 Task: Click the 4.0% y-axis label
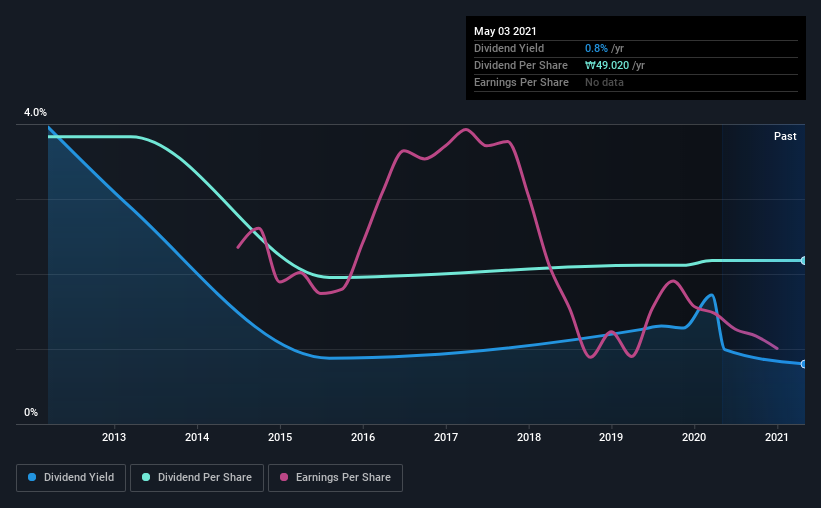pyautogui.click(x=35, y=112)
